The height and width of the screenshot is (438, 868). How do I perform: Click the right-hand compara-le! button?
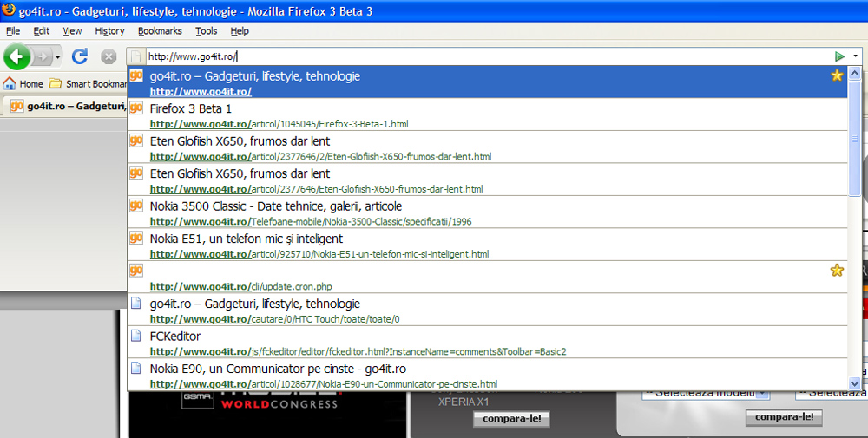(784, 417)
